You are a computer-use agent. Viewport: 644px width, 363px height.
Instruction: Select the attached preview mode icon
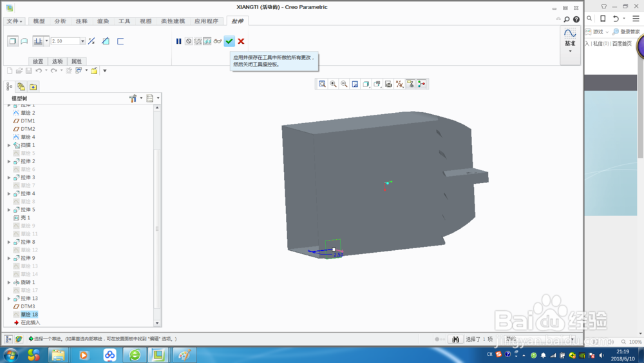tap(207, 41)
